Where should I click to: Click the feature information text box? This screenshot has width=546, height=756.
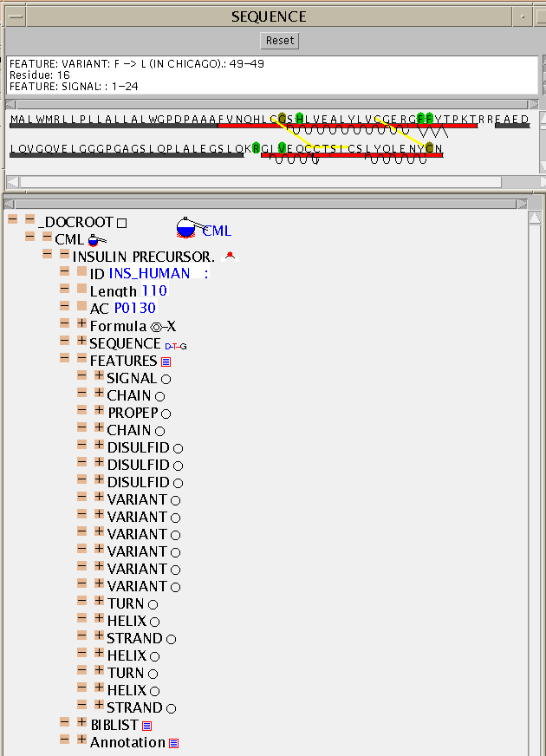(x=272, y=75)
